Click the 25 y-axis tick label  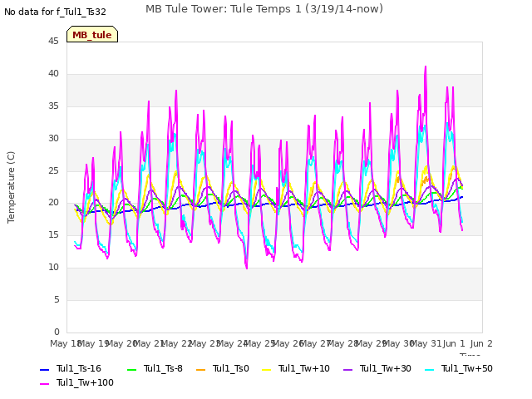click(x=53, y=170)
